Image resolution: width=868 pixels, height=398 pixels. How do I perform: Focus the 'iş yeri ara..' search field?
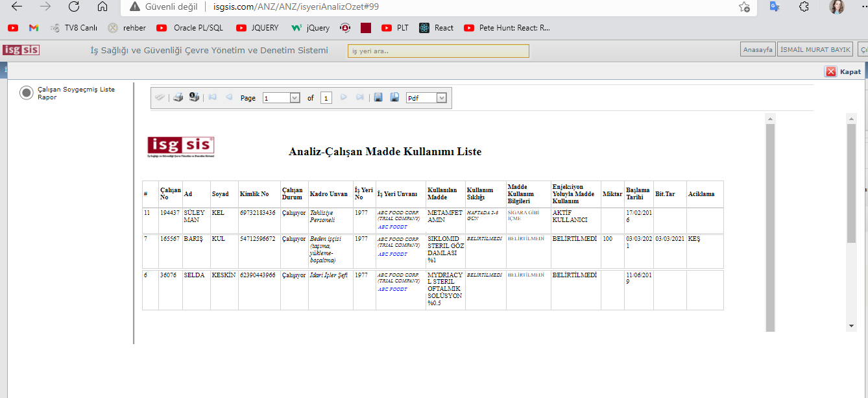(438, 51)
